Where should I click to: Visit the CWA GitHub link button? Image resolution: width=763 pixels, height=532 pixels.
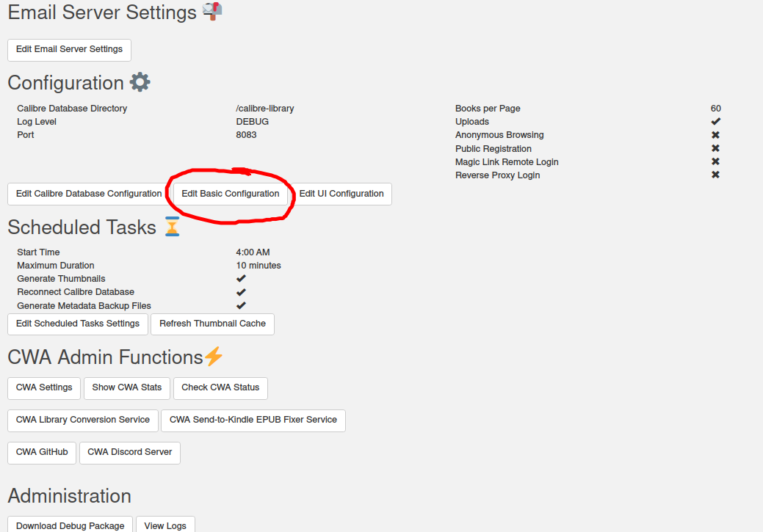42,453
